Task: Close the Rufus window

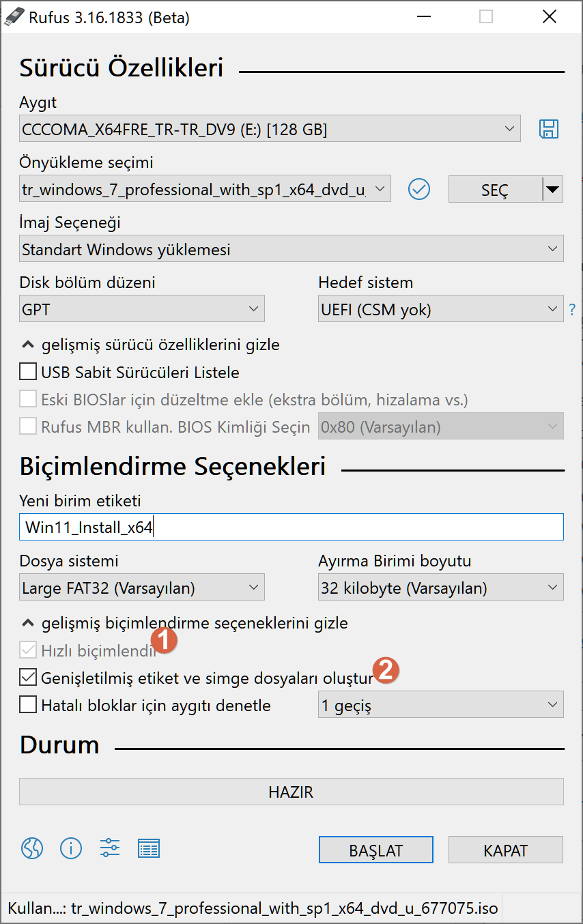Action: click(549, 17)
